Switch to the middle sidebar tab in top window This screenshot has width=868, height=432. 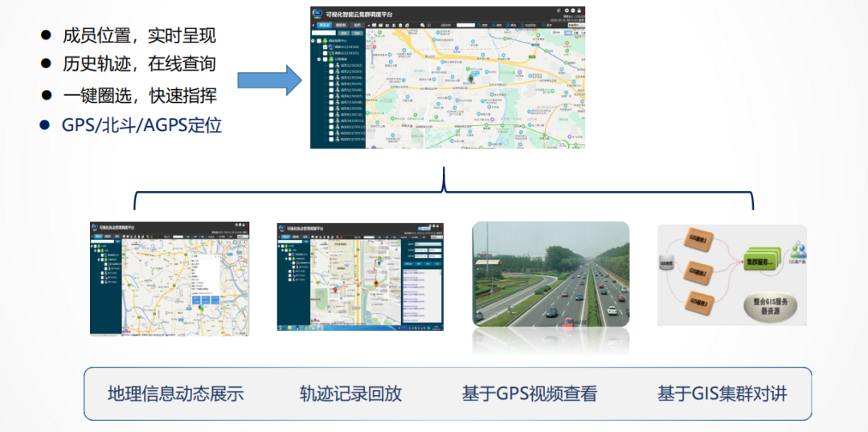pyautogui.click(x=341, y=26)
